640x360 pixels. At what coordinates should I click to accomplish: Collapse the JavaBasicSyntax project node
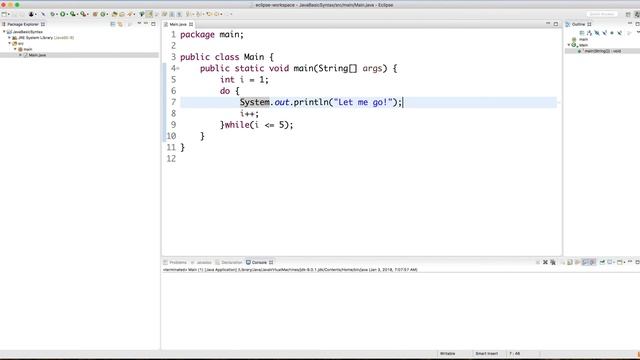pyautogui.click(x=4, y=31)
